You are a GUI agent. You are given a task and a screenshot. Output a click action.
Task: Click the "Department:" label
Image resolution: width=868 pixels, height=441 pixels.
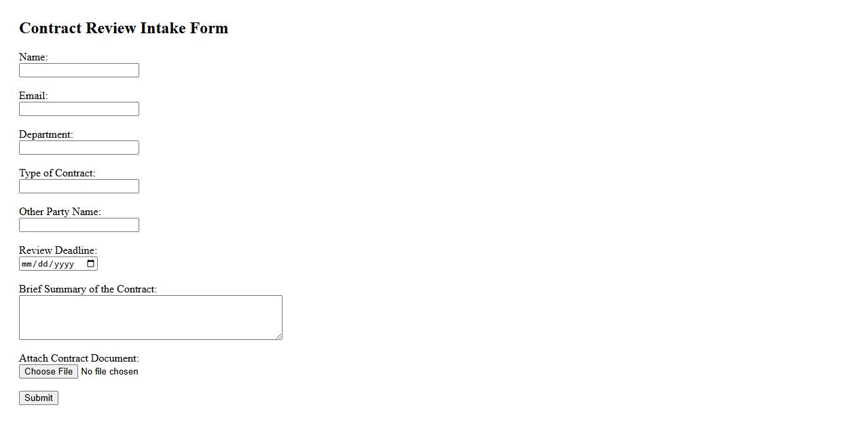coord(46,134)
